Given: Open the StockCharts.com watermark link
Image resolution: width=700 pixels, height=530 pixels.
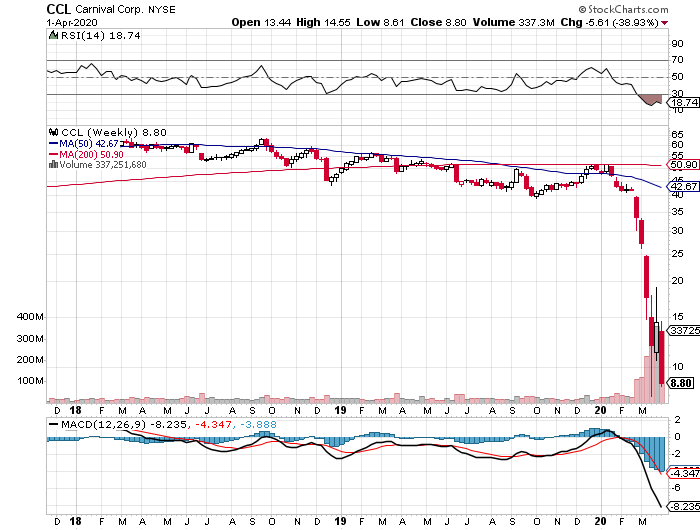Looking at the screenshot, I should (x=623, y=9).
